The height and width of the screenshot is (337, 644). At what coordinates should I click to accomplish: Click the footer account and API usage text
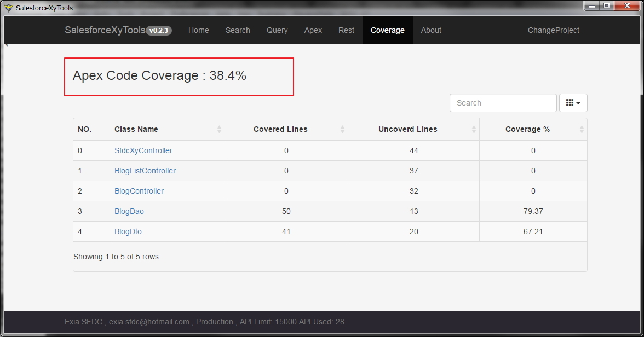[204, 322]
